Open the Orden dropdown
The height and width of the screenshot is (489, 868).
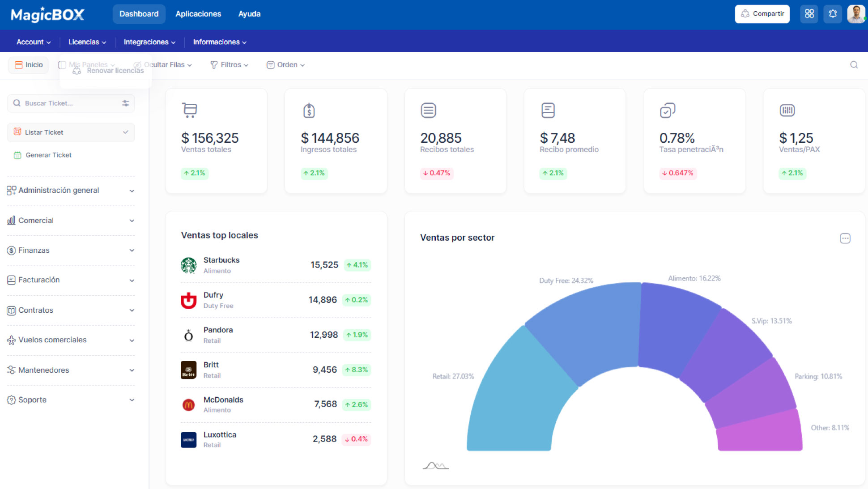285,65
